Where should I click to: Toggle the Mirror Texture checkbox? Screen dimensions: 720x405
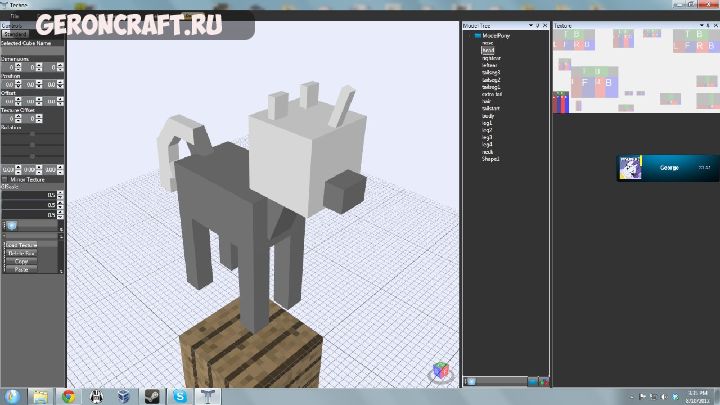[5, 180]
